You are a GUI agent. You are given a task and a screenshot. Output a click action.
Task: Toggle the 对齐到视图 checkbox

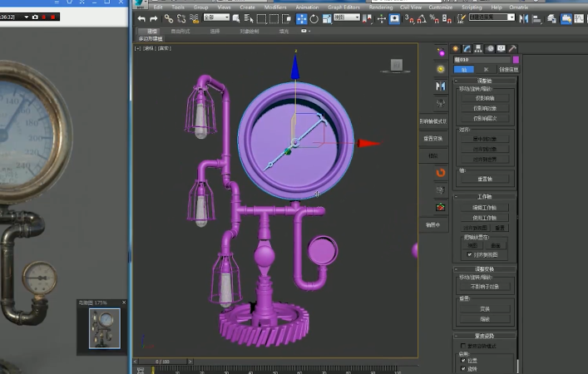click(x=469, y=254)
